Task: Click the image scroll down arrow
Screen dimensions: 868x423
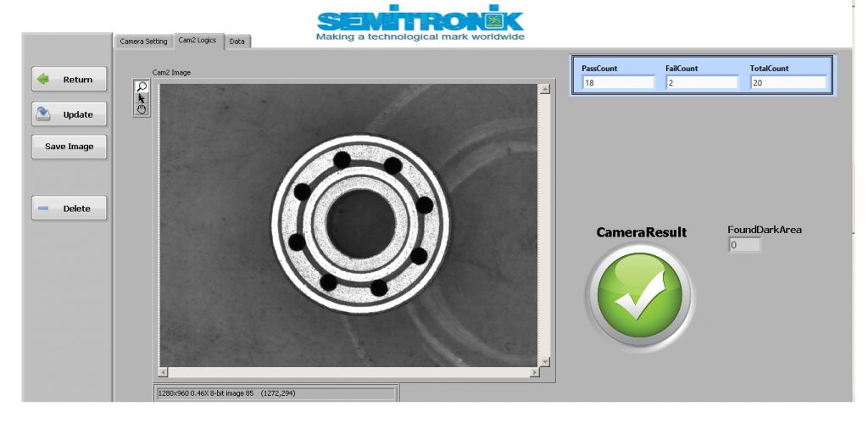Action: pyautogui.click(x=544, y=361)
